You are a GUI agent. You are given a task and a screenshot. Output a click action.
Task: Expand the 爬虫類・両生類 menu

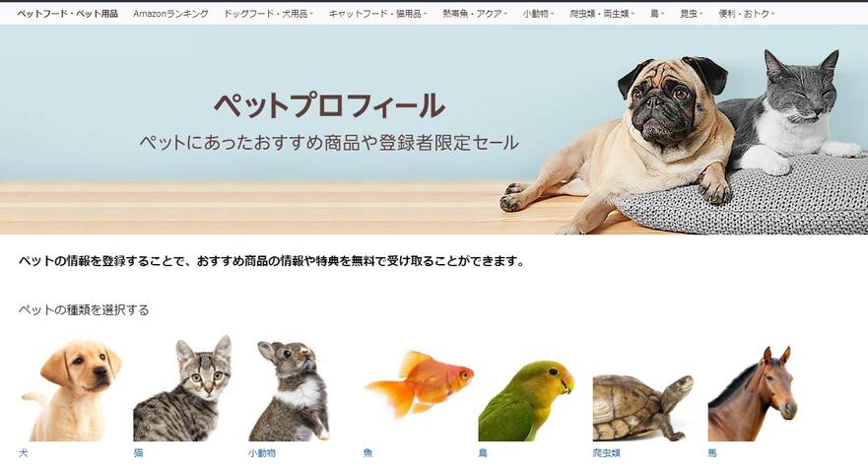(x=602, y=13)
